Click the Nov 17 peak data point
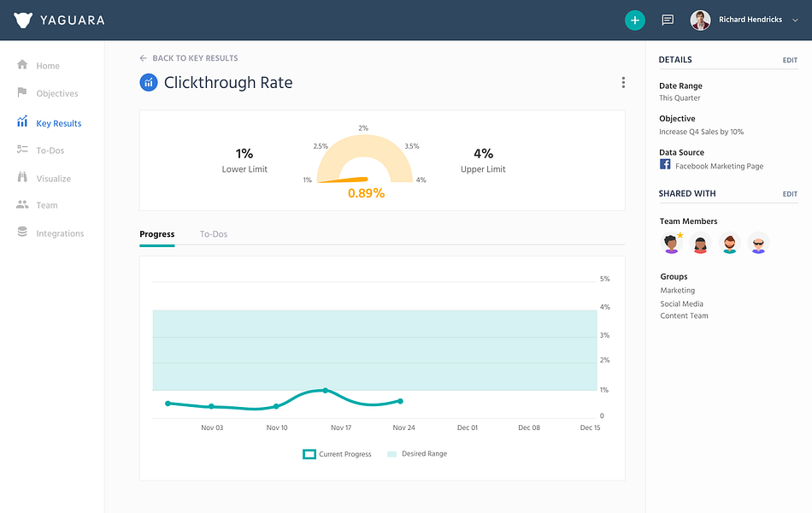Viewport: 812px width, 513px height. click(325, 390)
